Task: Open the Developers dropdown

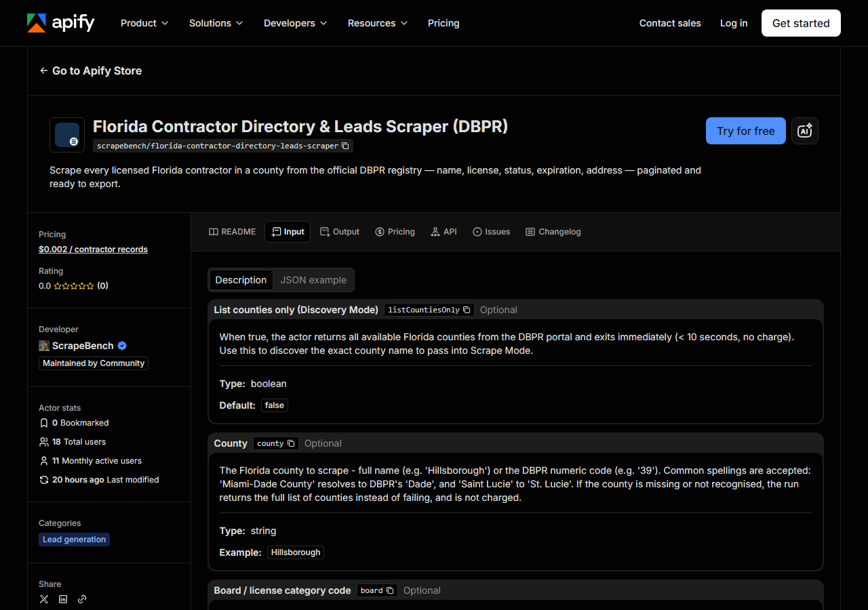Action: point(295,23)
